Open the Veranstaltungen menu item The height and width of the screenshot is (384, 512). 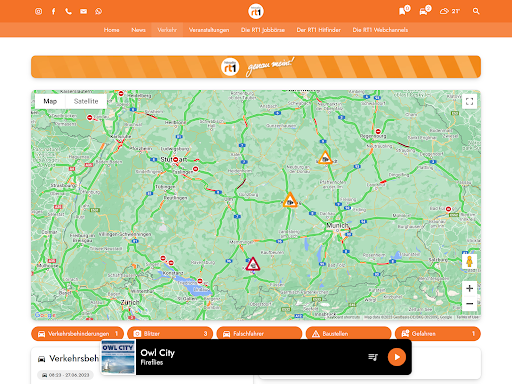[x=209, y=30]
